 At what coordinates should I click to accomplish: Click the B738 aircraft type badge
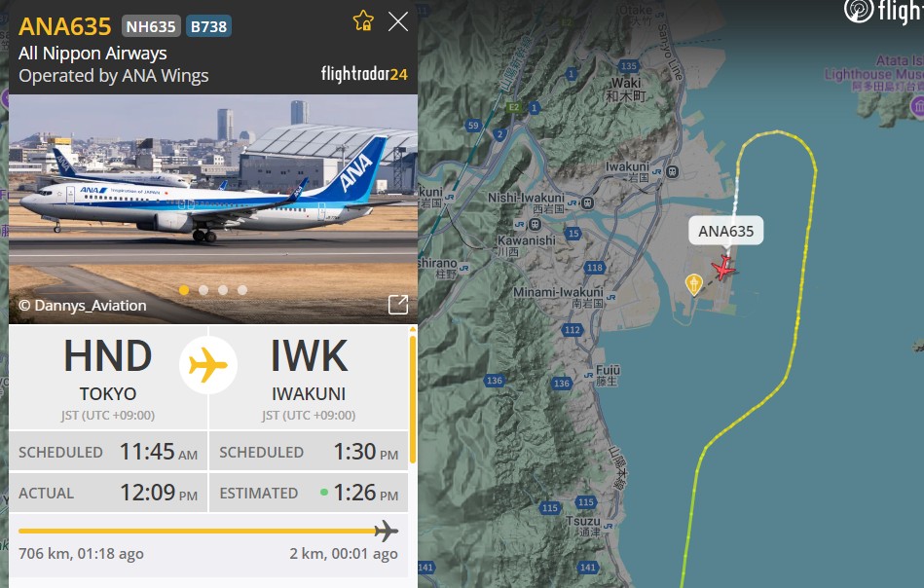click(208, 26)
